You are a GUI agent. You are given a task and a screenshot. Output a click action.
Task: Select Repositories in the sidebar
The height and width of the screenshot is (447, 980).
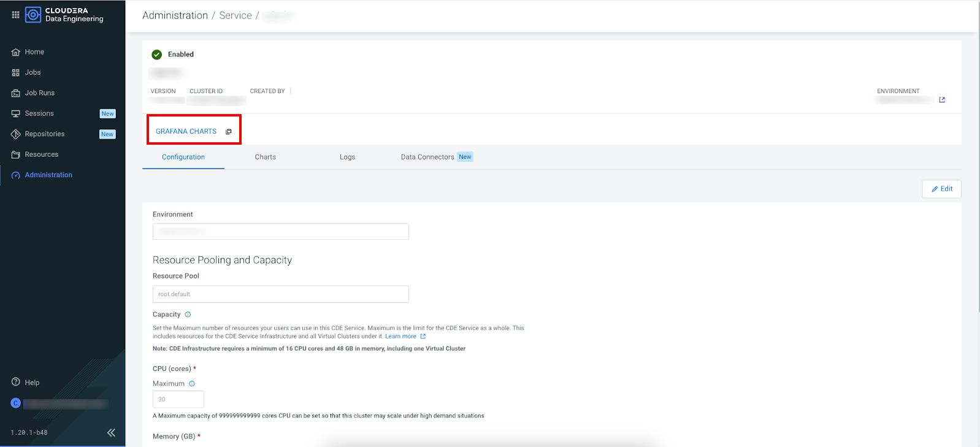(x=44, y=134)
